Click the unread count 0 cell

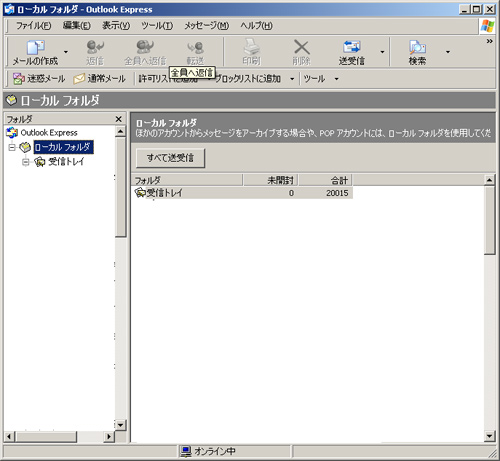tap(291, 193)
